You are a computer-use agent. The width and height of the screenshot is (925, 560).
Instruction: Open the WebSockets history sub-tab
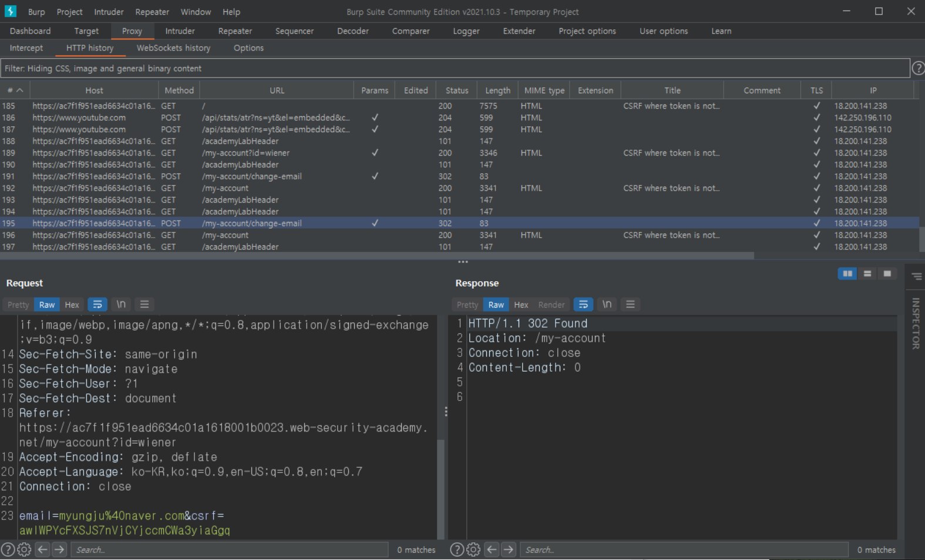(173, 48)
